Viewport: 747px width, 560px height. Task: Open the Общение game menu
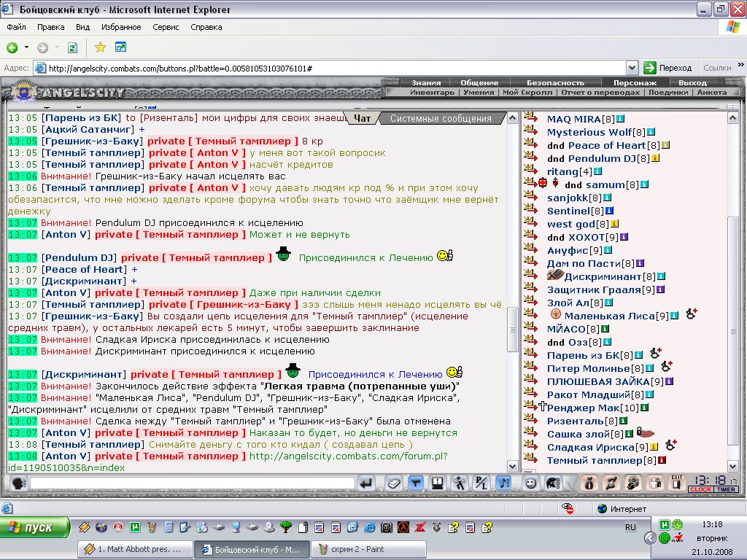479,83
